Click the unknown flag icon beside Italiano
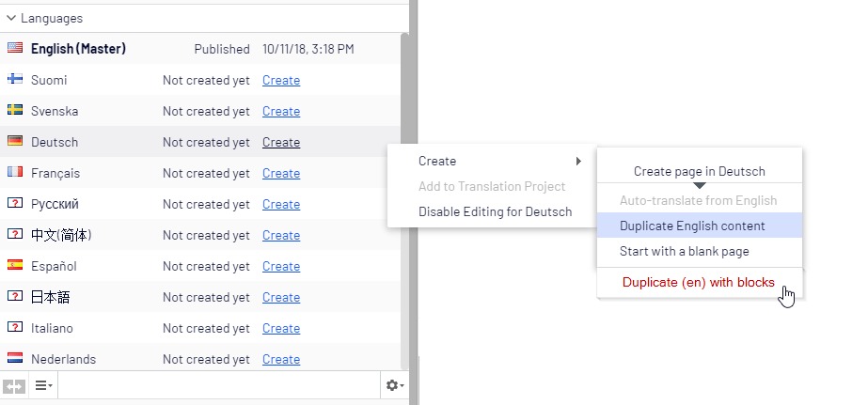Image resolution: width=868 pixels, height=405 pixels. coord(14,328)
